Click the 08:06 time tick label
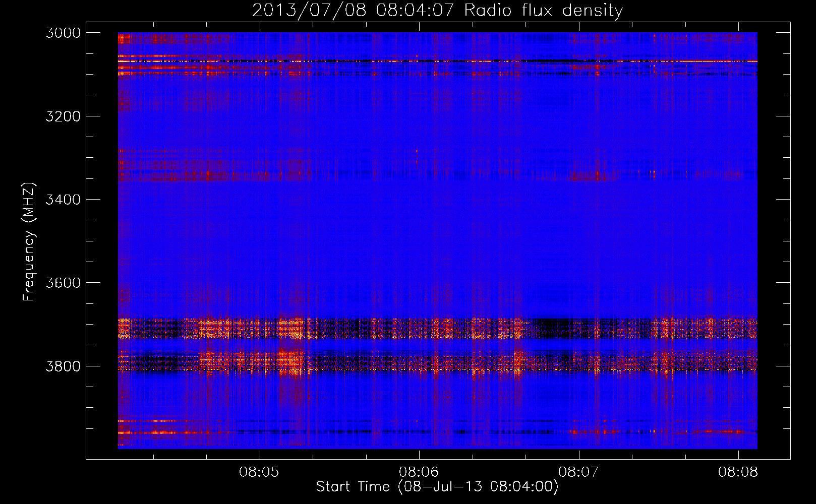The image size is (816, 504). [419, 472]
